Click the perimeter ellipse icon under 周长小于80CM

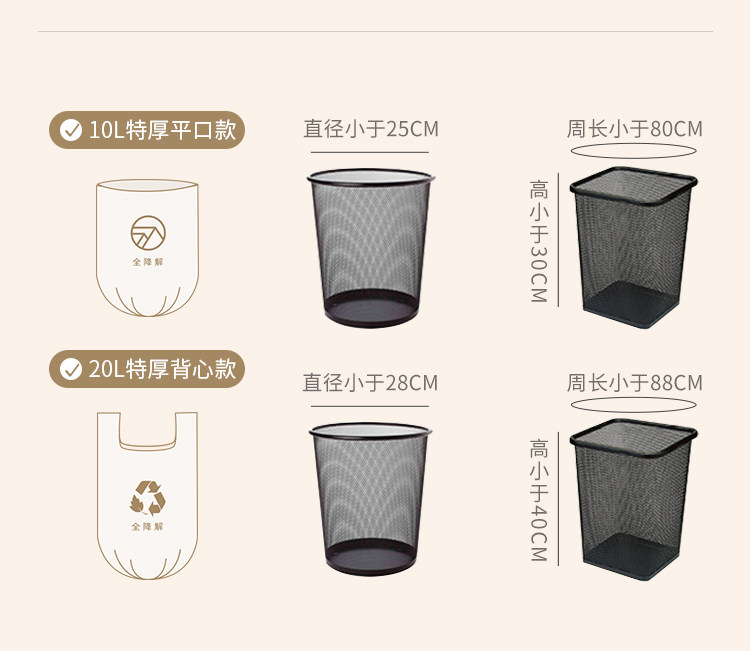click(633, 151)
